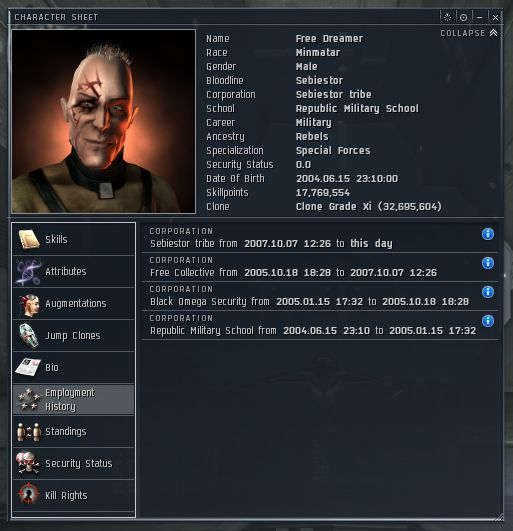Click the Jump Clones pod icon

point(29,335)
